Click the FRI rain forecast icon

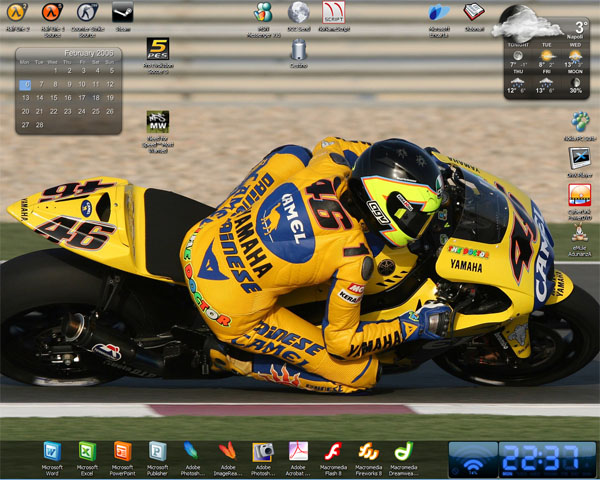546,82
